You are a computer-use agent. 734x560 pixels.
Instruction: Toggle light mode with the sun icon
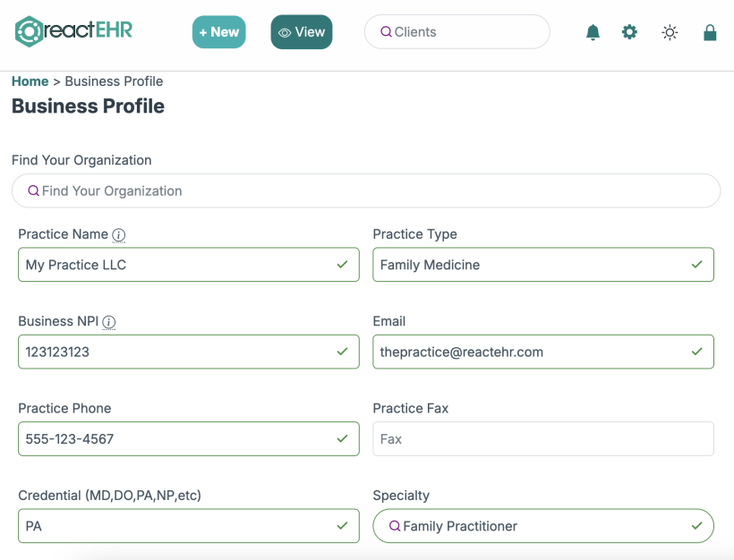click(670, 32)
